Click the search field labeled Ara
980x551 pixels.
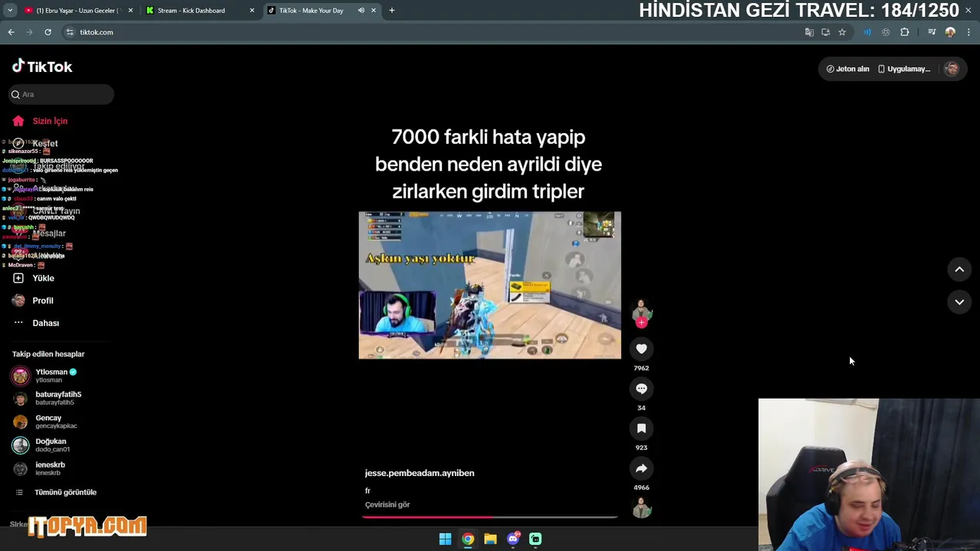click(x=61, y=94)
